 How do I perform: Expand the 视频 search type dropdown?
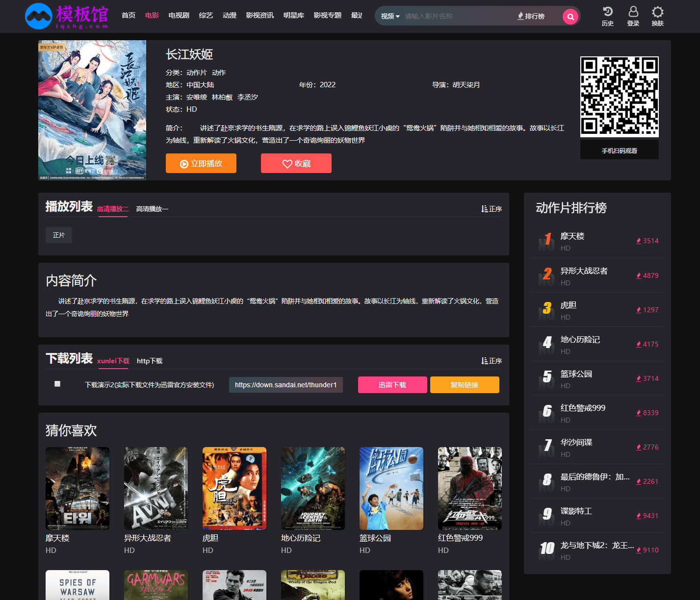(x=390, y=16)
